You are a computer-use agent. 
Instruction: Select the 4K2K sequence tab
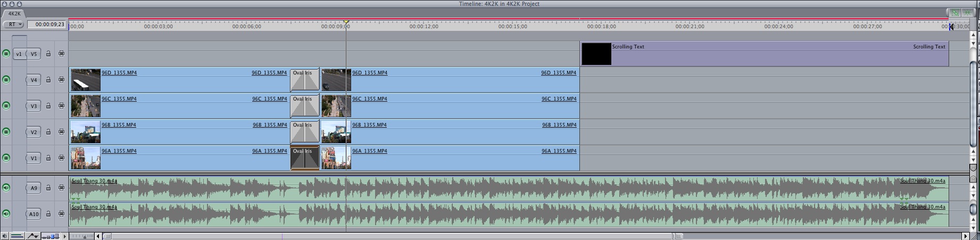click(14, 14)
